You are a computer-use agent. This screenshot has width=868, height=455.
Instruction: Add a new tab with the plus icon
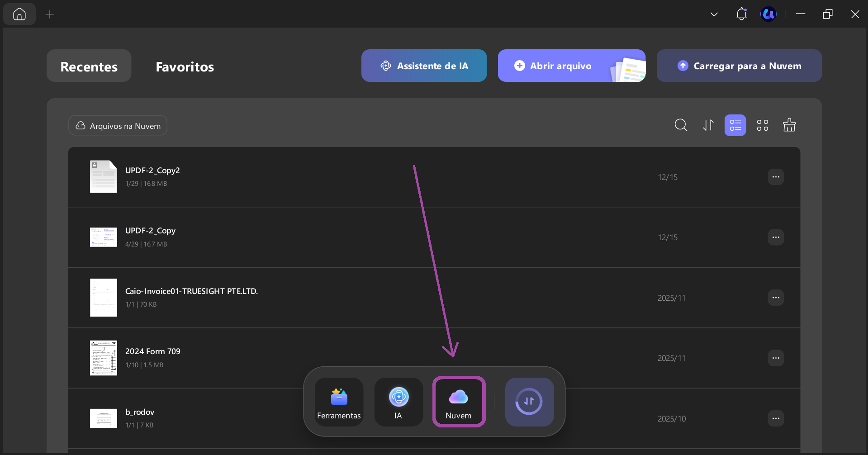click(x=50, y=14)
